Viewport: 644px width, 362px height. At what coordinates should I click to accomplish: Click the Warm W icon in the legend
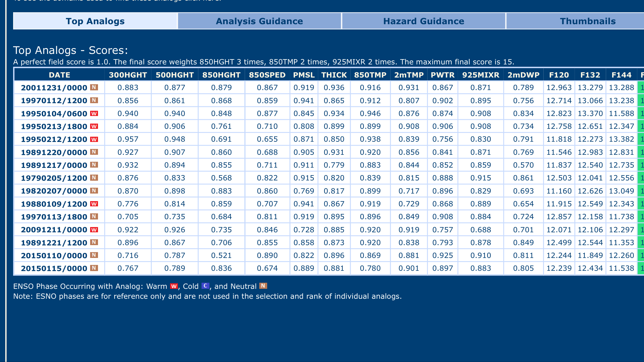[x=174, y=286]
